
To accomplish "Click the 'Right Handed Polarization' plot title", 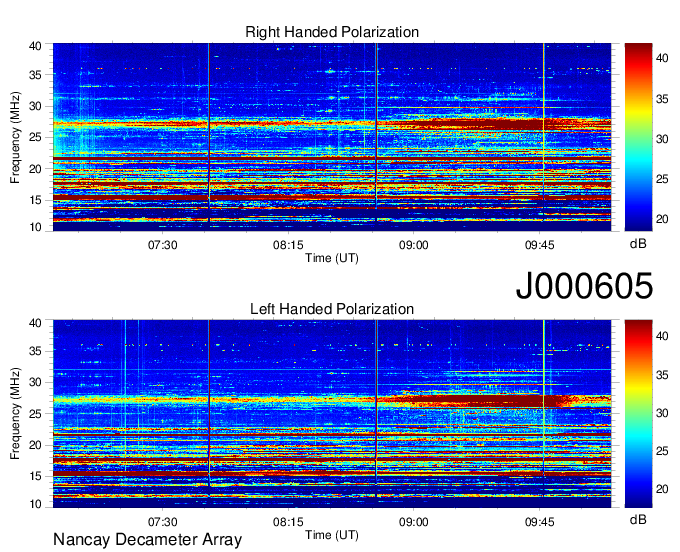I will point(332,32).
